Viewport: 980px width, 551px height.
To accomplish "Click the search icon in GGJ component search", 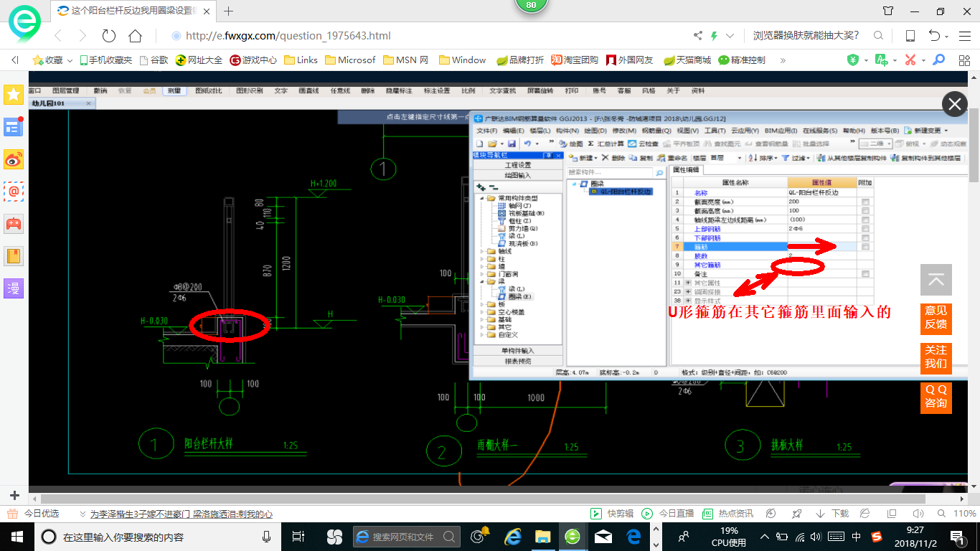I will 659,173.
